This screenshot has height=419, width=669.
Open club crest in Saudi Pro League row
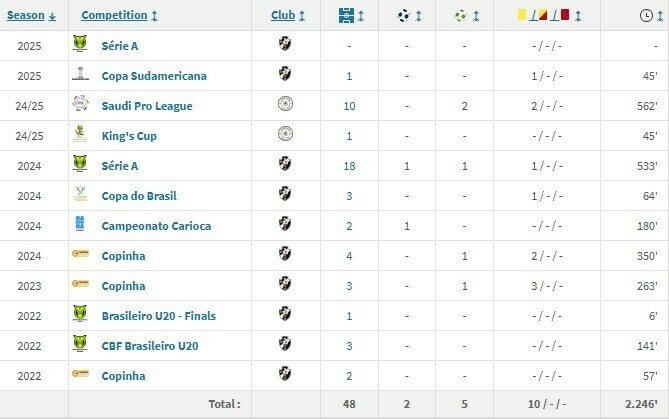pos(287,105)
